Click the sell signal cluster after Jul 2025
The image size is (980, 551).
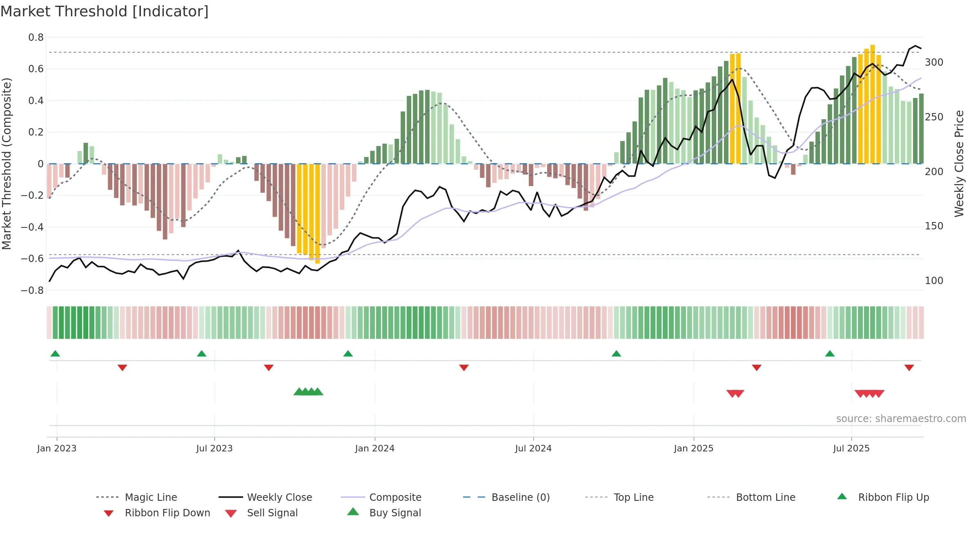click(x=870, y=394)
